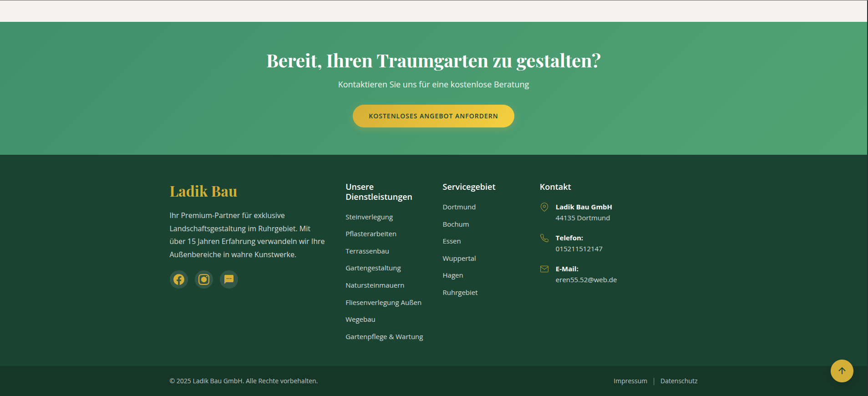Go to Pflasterarbeiten service page
This screenshot has width=868, height=396.
click(371, 234)
